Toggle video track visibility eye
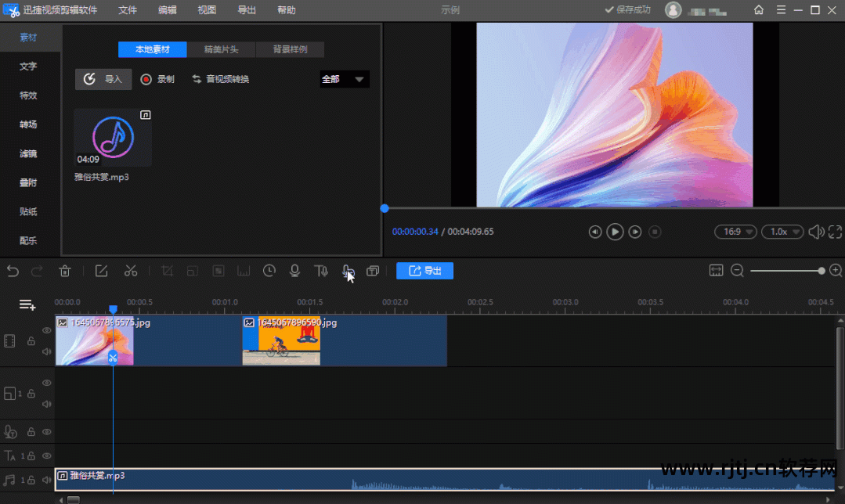Screen dimensions: 845x504 (x=47, y=331)
